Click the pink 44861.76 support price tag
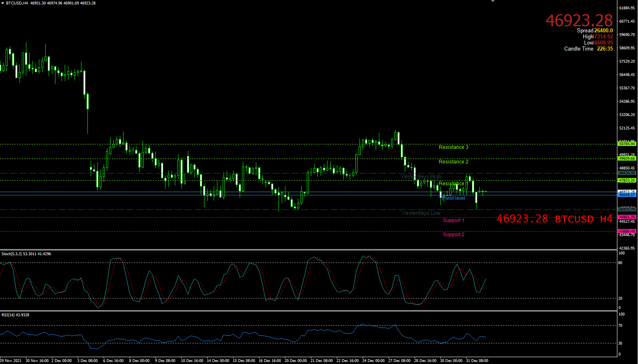Screen dimensions: 638x364 pos(627,217)
